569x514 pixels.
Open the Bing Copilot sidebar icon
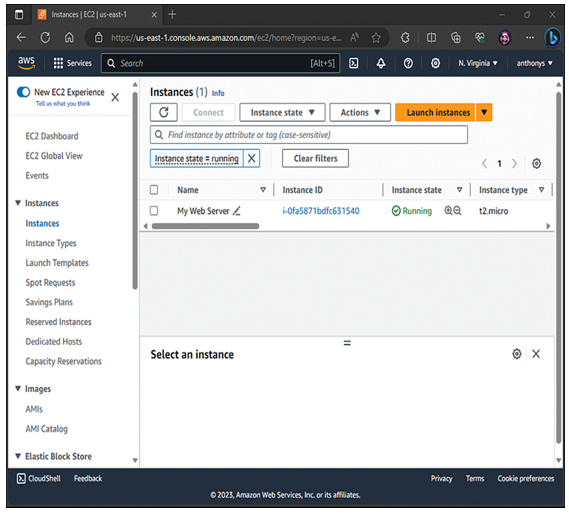(x=553, y=37)
